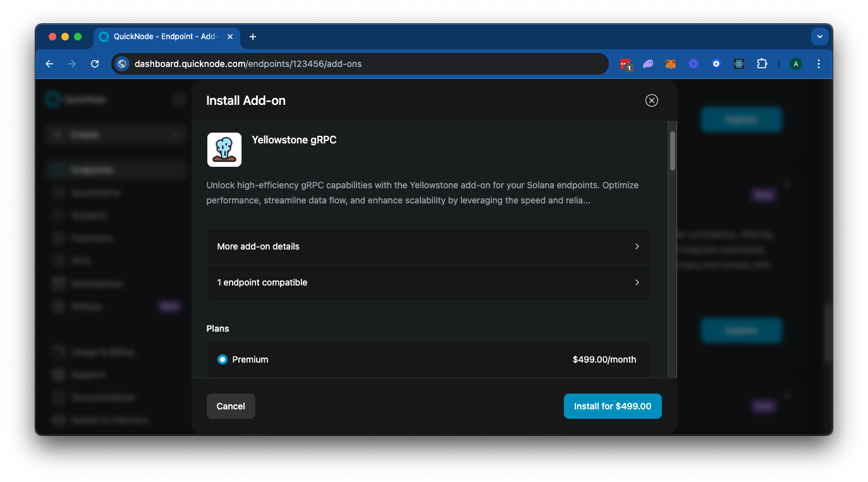
Task: Expand More add-on details
Action: [429, 246]
